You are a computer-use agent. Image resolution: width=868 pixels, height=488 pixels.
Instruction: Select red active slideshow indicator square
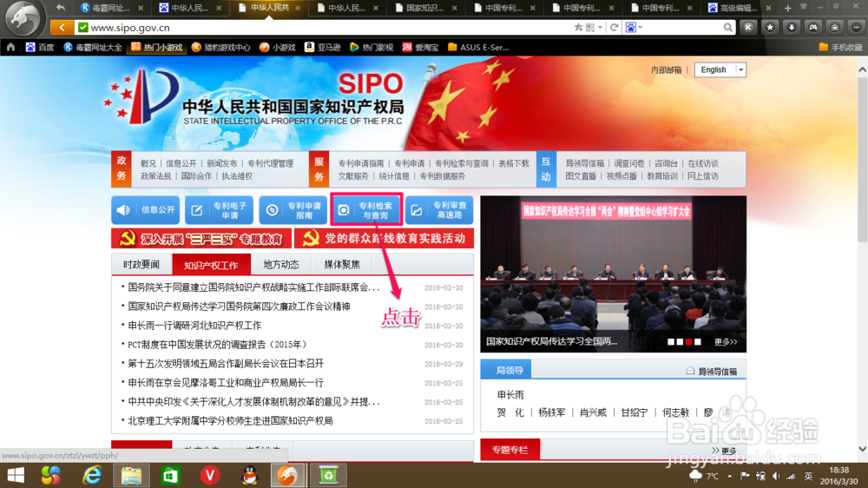[x=688, y=342]
